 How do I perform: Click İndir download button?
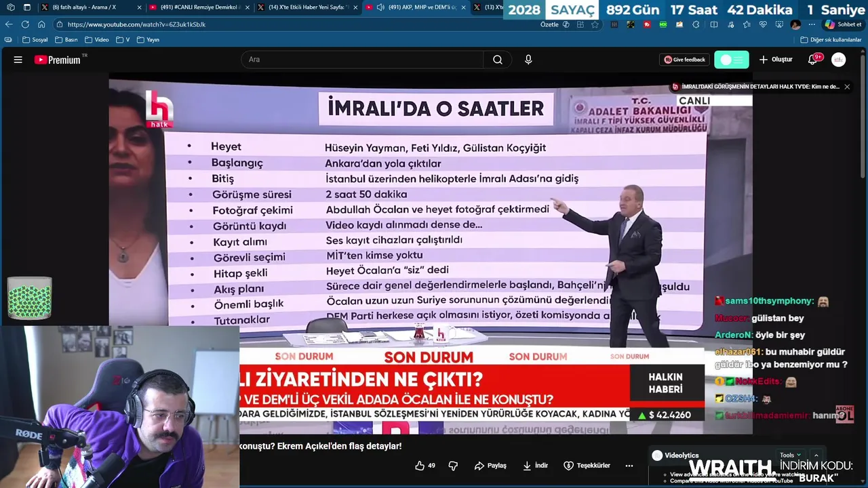coord(535,466)
